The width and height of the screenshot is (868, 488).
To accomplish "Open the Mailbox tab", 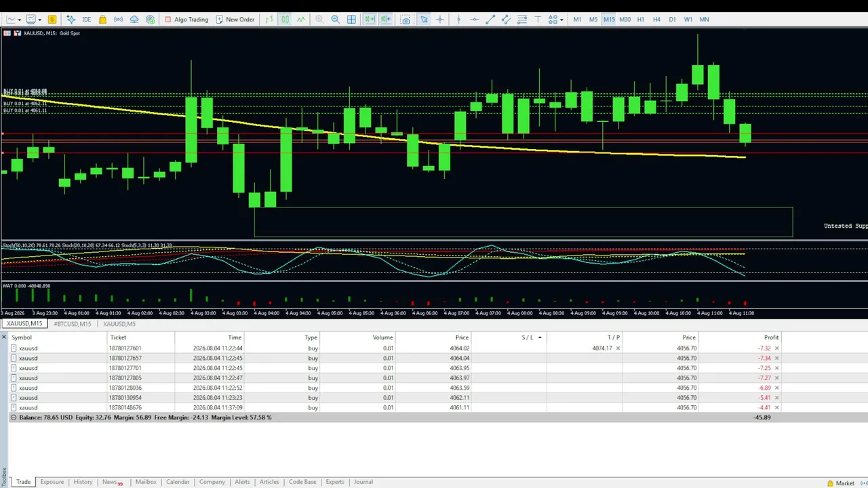I will pyautogui.click(x=146, y=482).
